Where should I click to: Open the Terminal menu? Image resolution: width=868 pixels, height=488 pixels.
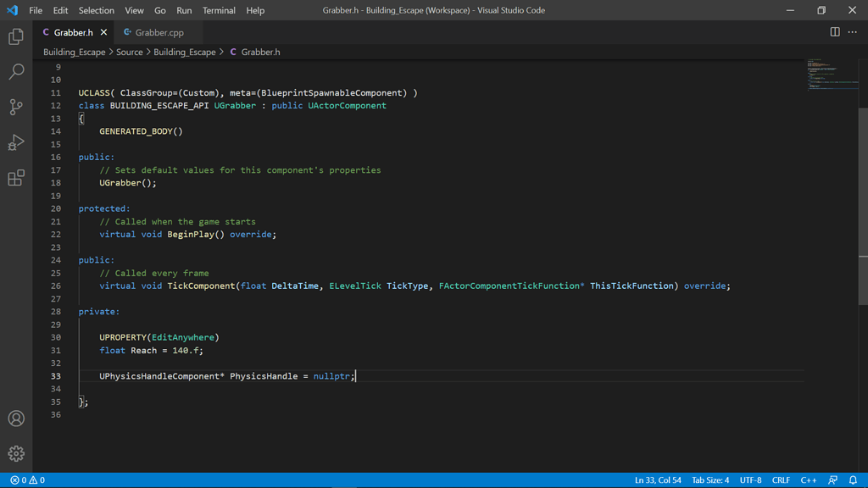click(219, 10)
